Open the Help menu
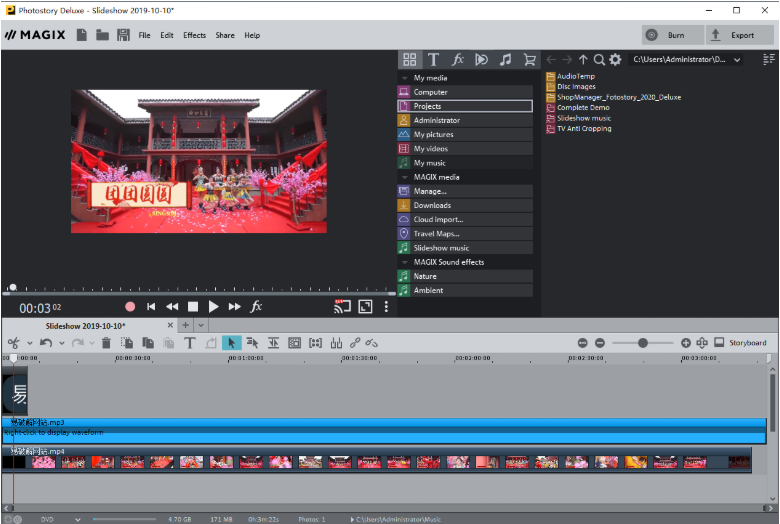The image size is (780, 524). (x=252, y=35)
